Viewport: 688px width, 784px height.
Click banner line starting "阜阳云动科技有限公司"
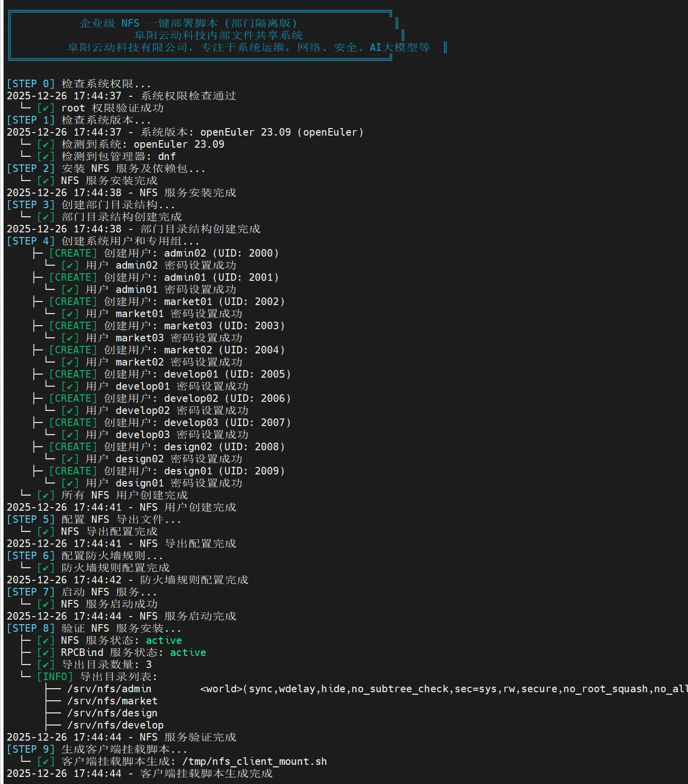click(x=249, y=47)
